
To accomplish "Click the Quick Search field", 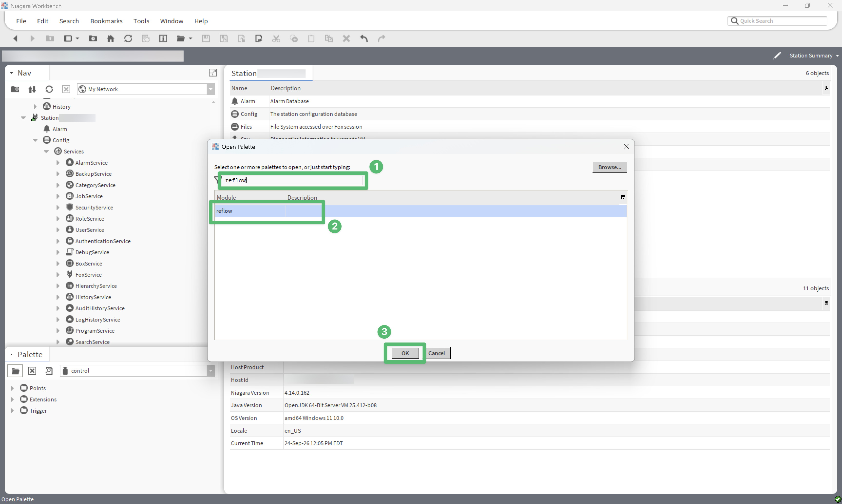I will 777,21.
